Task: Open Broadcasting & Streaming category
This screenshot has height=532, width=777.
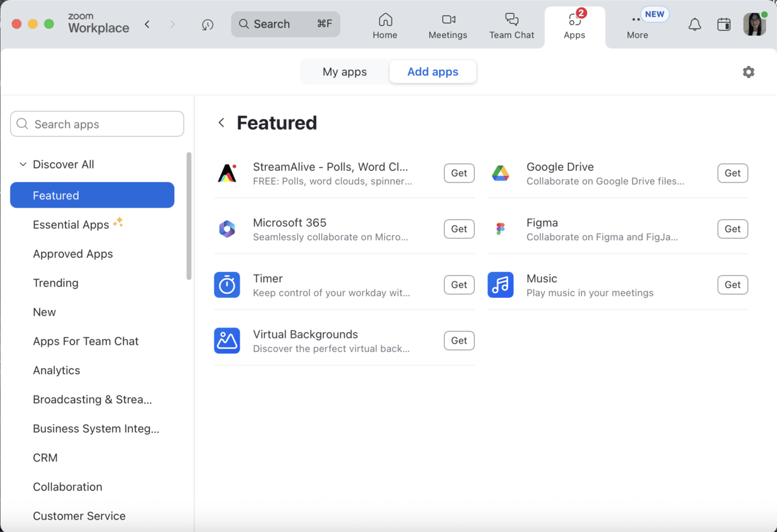Action: coord(92,399)
